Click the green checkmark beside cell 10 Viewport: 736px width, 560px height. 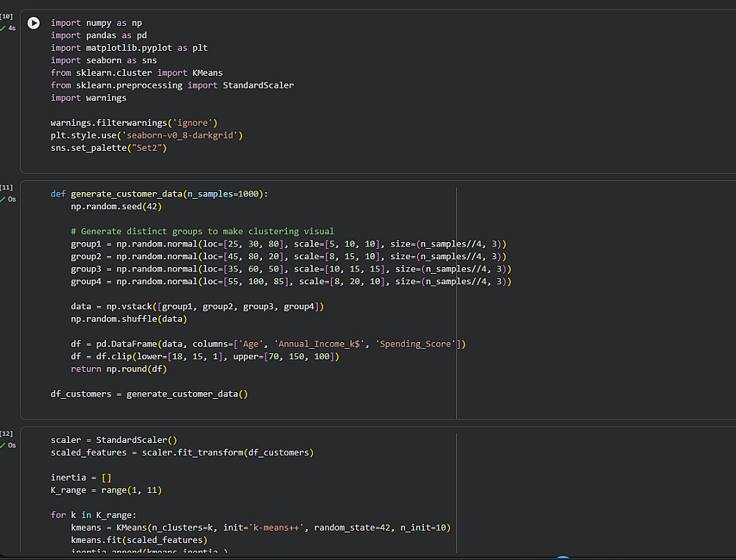point(3,28)
